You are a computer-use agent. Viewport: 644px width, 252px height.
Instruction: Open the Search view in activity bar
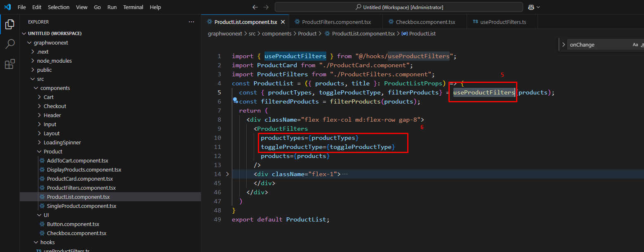pyautogui.click(x=9, y=44)
